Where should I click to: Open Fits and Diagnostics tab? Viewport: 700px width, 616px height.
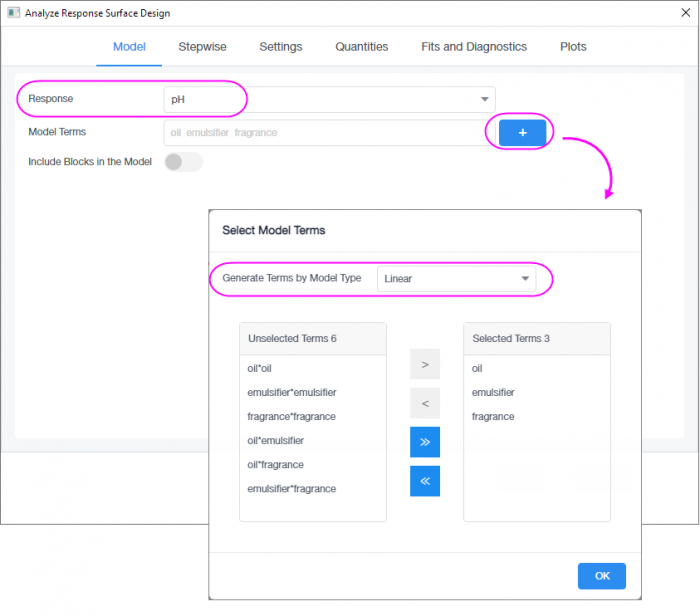(x=474, y=47)
